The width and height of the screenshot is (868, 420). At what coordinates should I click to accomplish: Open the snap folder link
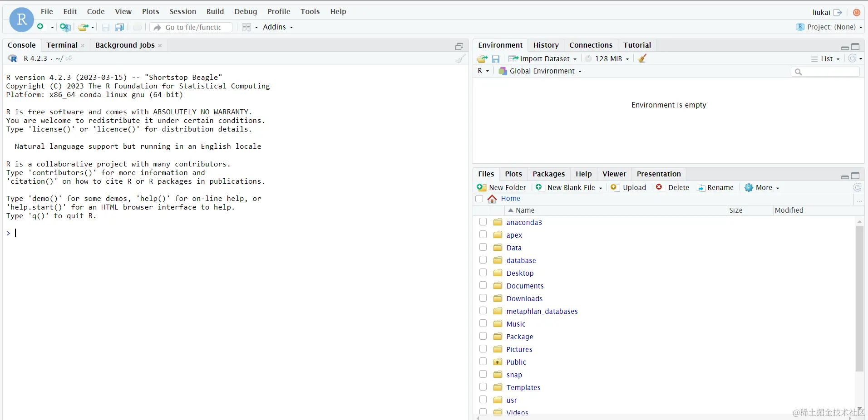514,375
